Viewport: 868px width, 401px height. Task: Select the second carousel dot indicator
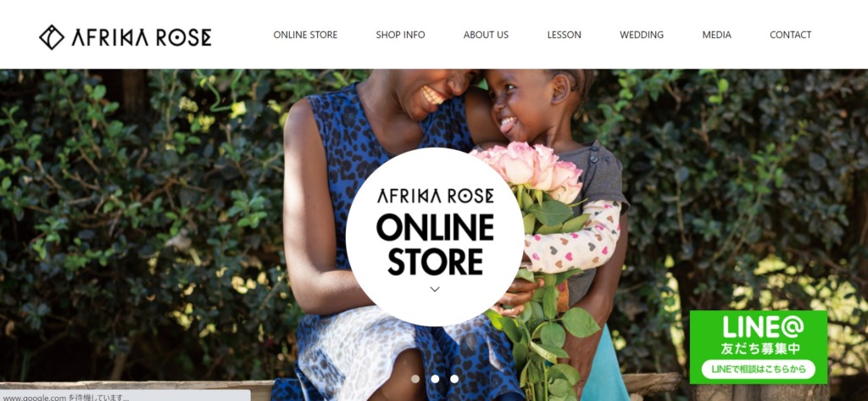point(435,379)
